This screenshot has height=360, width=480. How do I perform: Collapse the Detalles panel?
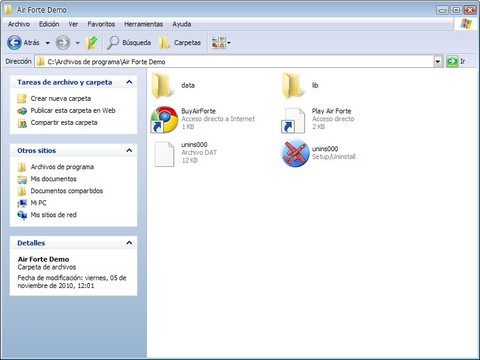pos(129,243)
